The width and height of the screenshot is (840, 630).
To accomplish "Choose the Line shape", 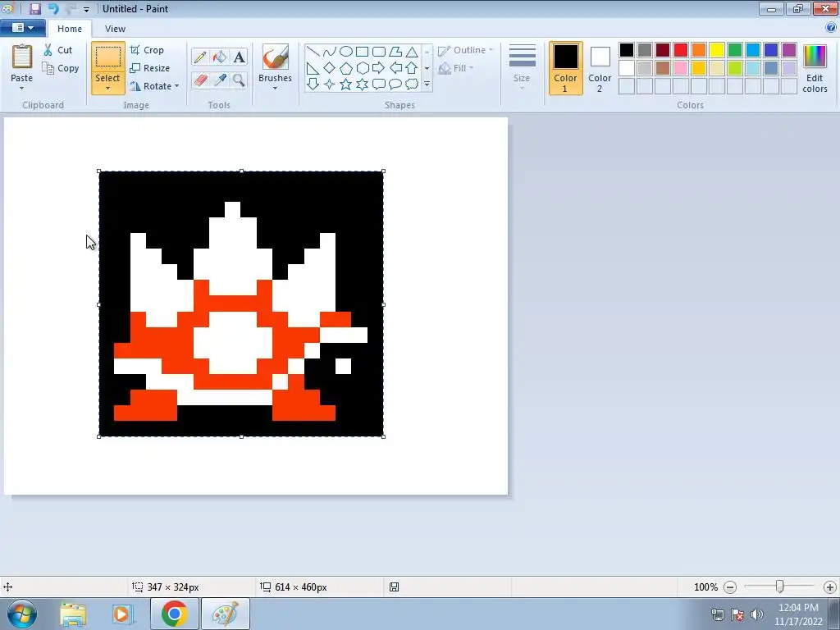I will (x=313, y=52).
